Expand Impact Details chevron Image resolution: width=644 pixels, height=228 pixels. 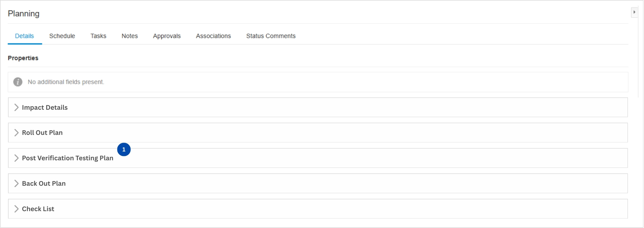pyautogui.click(x=16, y=107)
